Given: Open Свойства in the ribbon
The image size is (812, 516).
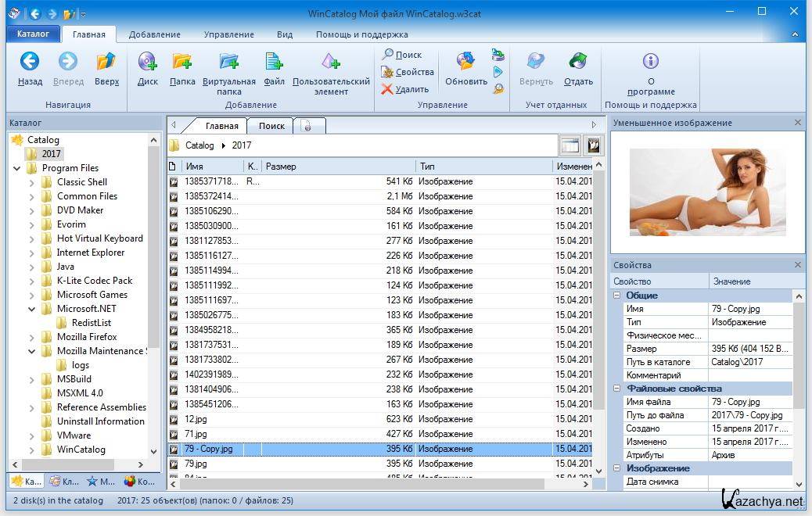Looking at the screenshot, I should (408, 72).
